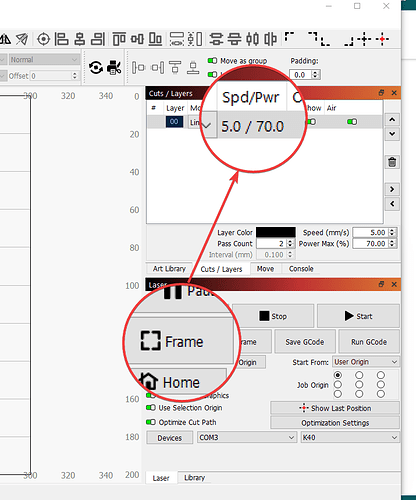
Task: Click the align centers target icon
Action: coord(43,39)
